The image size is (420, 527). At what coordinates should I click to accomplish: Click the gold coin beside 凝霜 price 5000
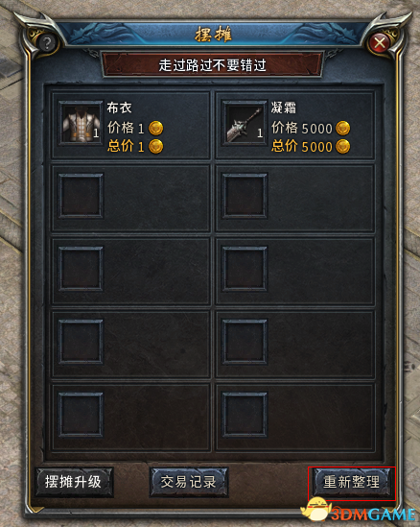point(342,128)
